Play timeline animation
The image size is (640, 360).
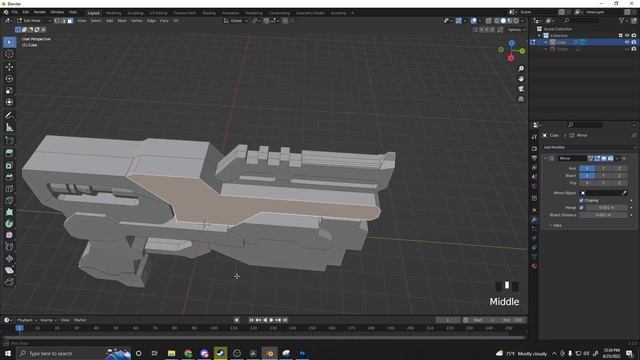coord(271,320)
